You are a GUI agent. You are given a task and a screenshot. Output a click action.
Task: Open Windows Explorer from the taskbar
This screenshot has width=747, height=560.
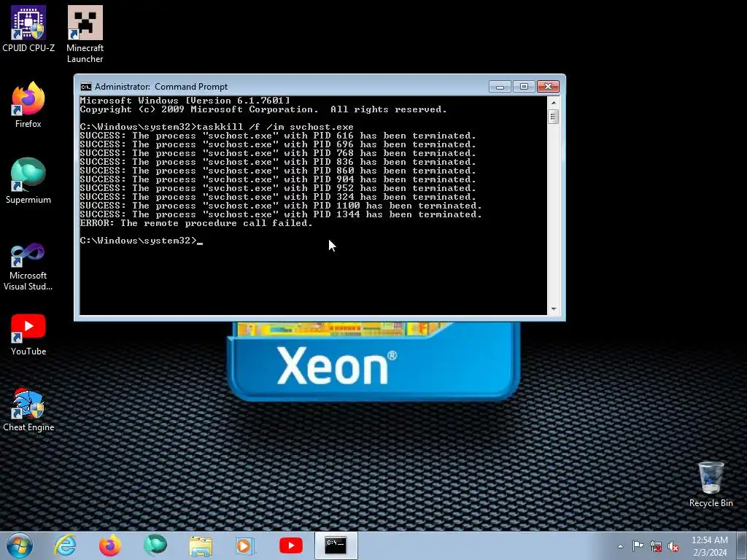201,545
